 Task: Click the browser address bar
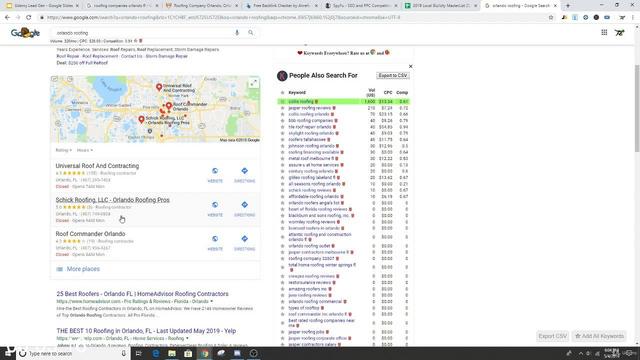[294, 18]
